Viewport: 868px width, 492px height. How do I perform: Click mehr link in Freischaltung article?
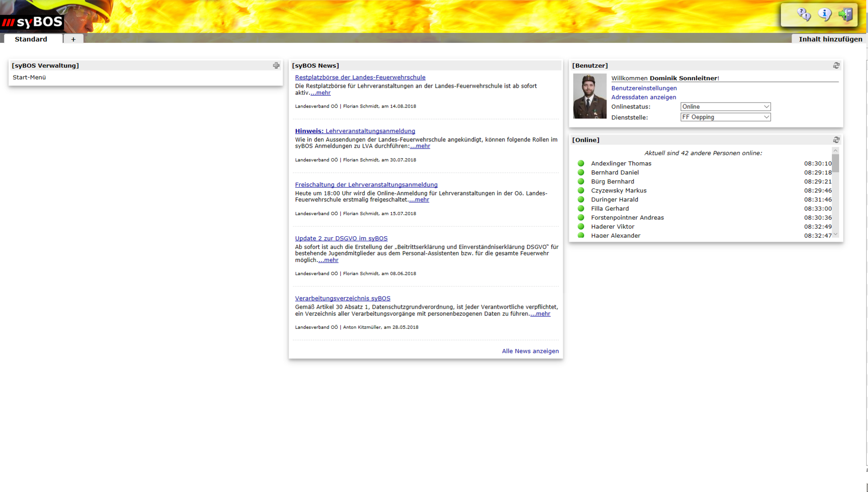[x=419, y=200]
